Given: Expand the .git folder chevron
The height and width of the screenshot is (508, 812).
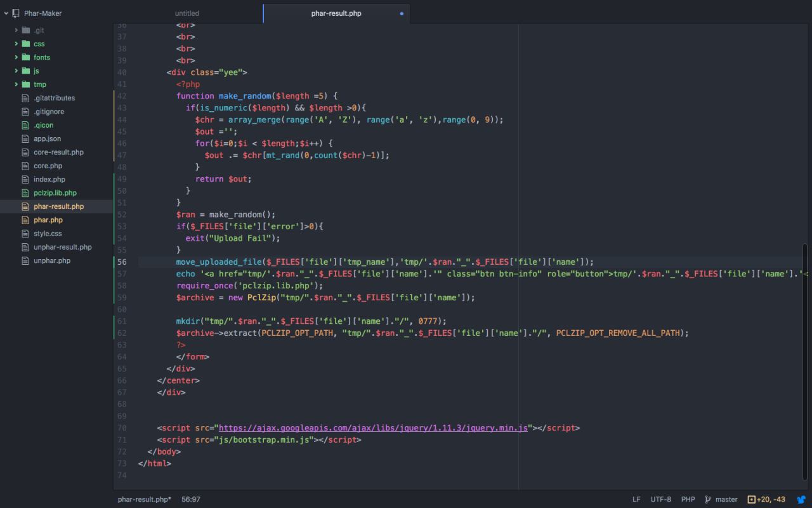Looking at the screenshot, I should coord(16,30).
